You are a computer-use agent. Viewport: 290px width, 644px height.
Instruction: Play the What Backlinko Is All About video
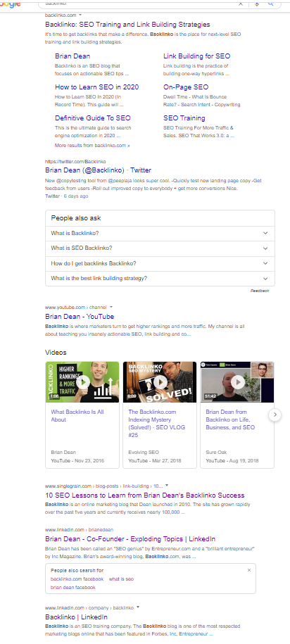click(x=82, y=382)
